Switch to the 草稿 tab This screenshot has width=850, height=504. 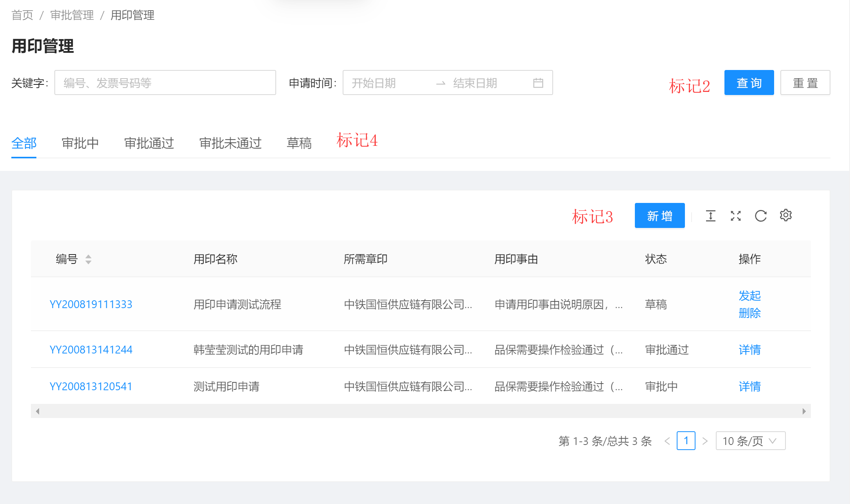point(299,143)
